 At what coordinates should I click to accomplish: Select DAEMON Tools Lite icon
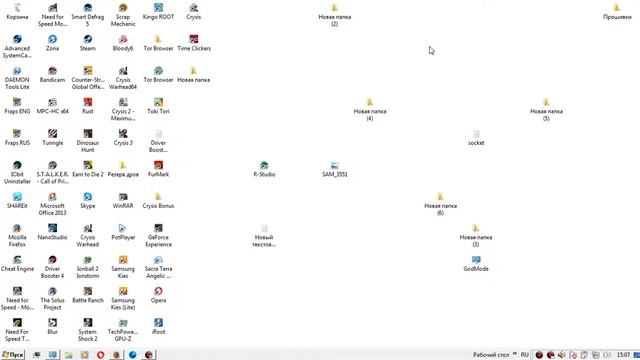pos(17,78)
